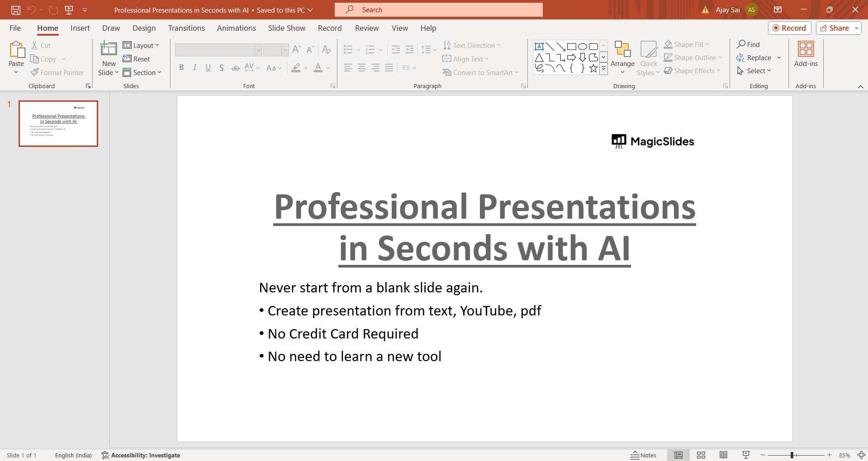Select the star shape in gallery

tap(593, 69)
